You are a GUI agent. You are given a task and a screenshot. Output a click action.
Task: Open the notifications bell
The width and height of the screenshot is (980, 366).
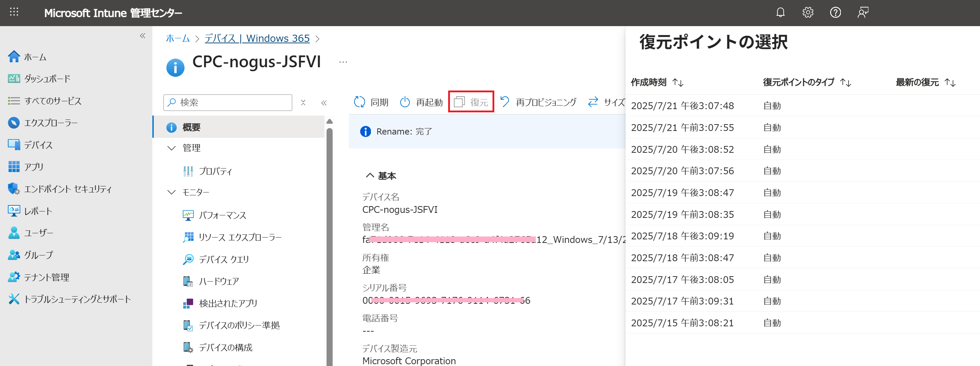tap(780, 13)
